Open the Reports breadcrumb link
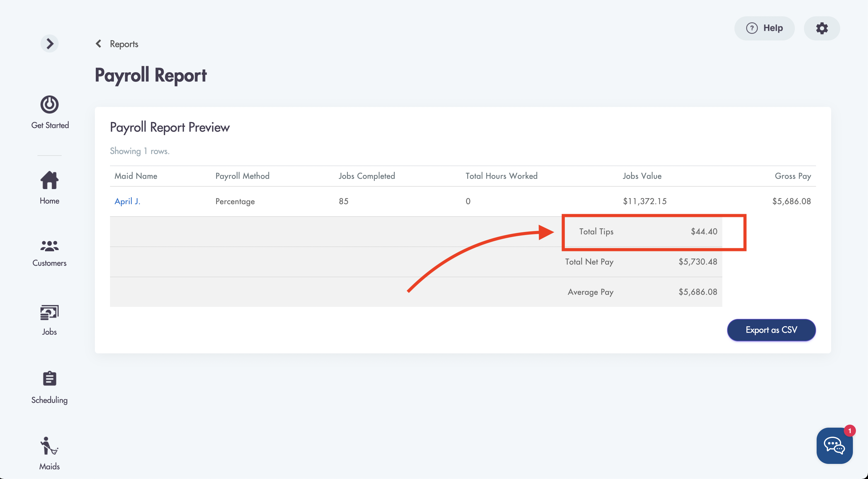The width and height of the screenshot is (868, 479). [x=124, y=44]
